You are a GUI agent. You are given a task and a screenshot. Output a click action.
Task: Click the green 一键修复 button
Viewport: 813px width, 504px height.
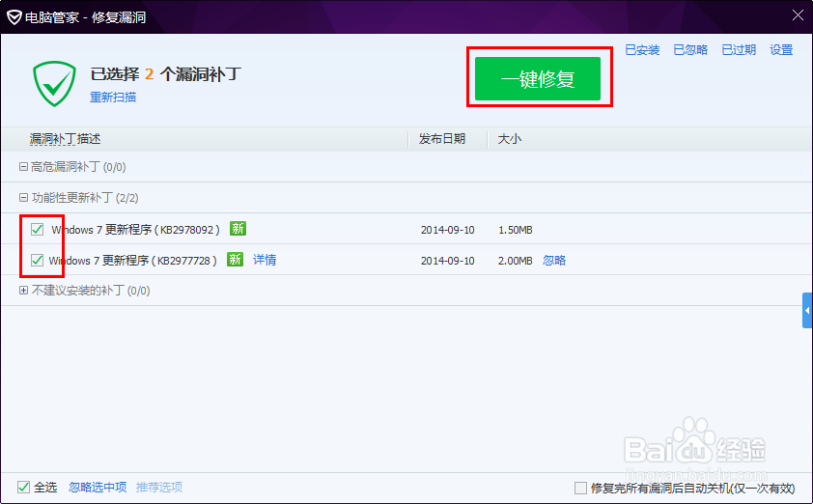(538, 79)
